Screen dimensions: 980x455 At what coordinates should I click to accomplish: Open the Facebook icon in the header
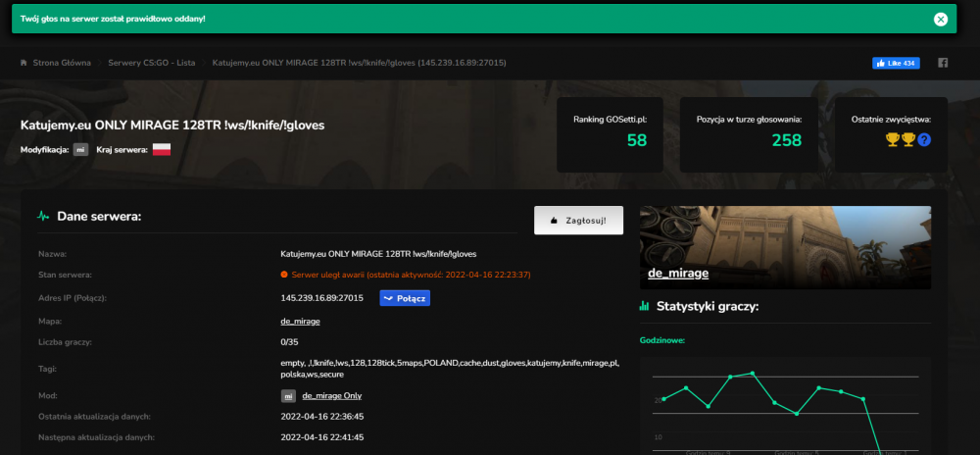tap(943, 63)
